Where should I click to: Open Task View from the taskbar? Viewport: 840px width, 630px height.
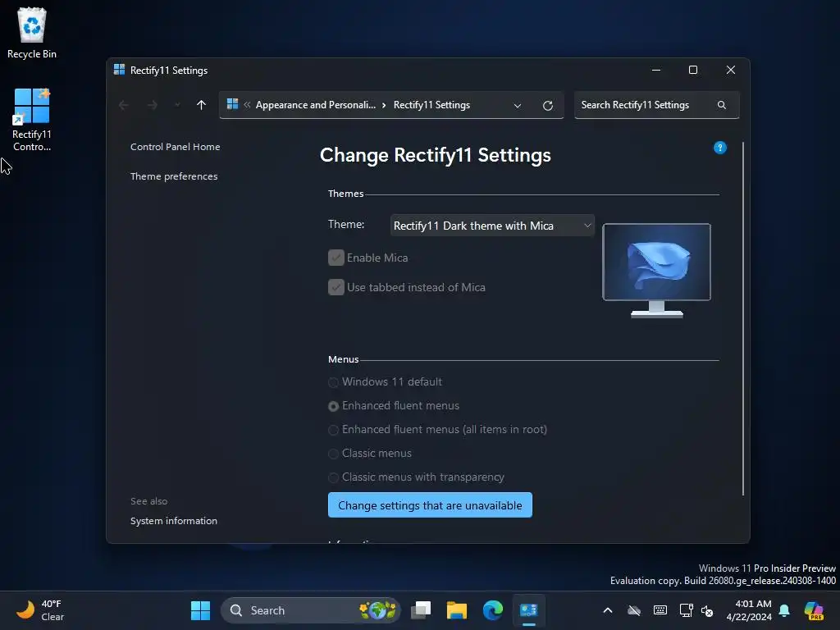421,610
